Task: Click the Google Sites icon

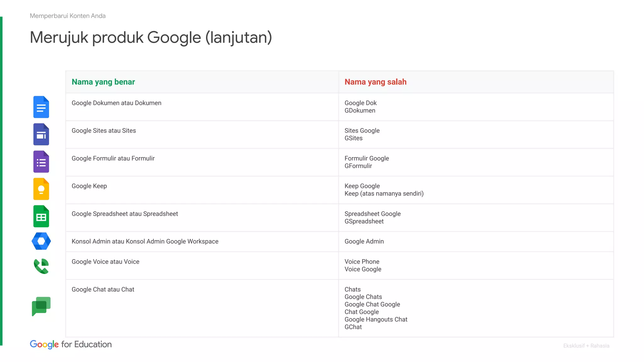Action: click(41, 134)
